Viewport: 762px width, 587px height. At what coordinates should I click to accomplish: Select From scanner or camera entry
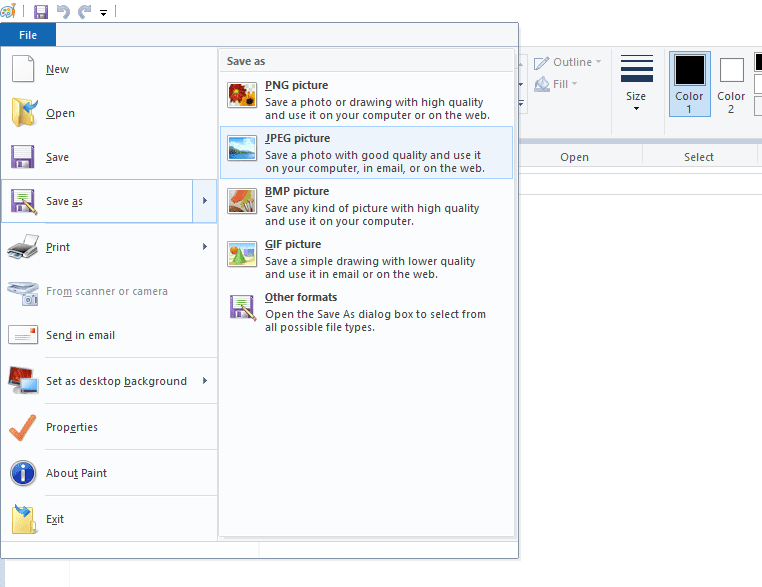(109, 291)
